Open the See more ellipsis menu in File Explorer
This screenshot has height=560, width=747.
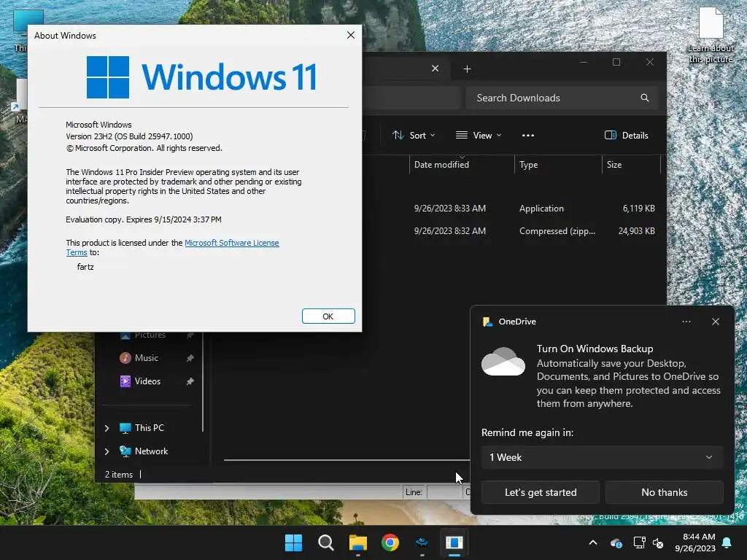pos(528,135)
